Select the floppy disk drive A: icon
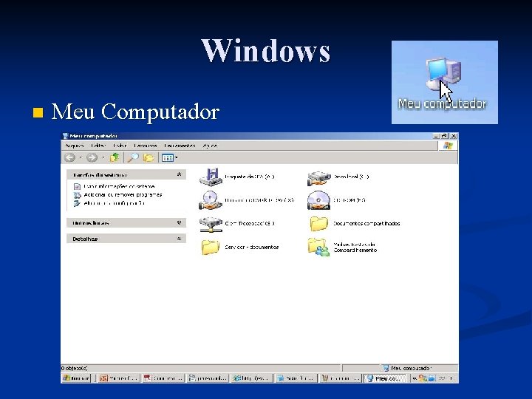Image resolution: width=532 pixels, height=399 pixels. click(211, 177)
